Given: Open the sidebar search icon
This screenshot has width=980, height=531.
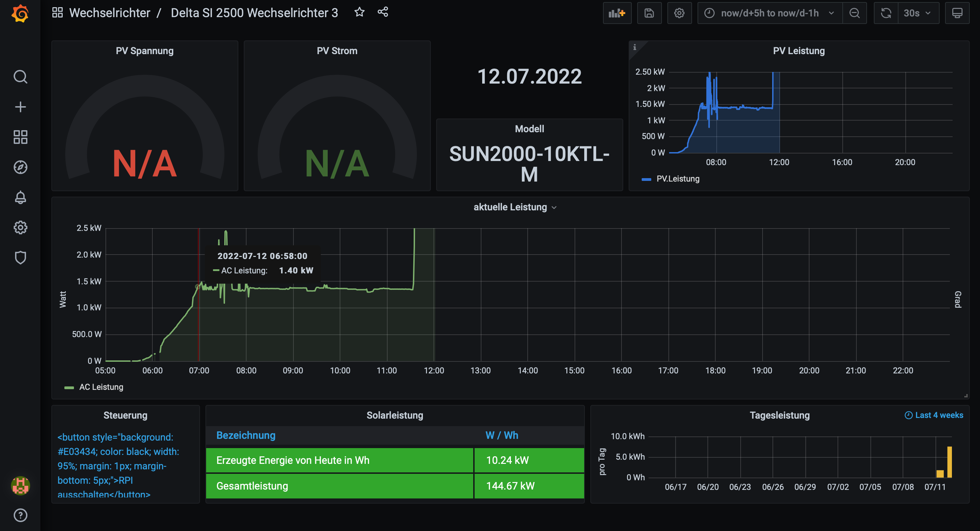Looking at the screenshot, I should (20, 76).
